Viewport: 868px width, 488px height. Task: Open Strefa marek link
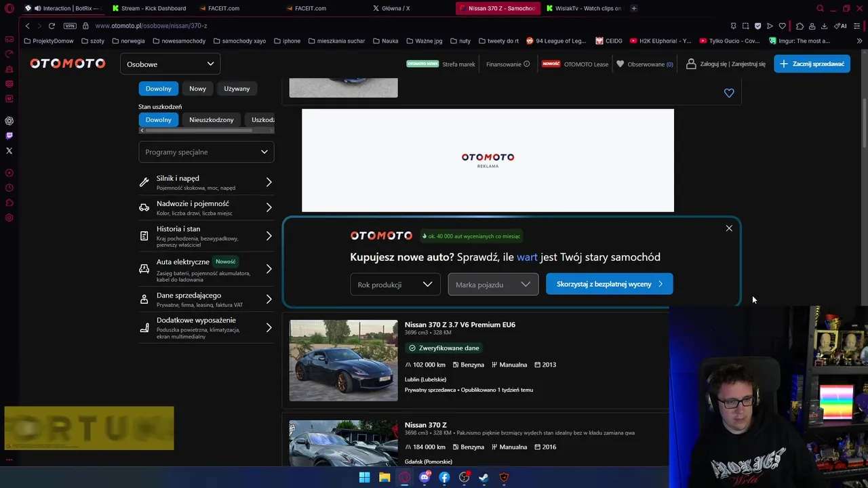tap(458, 64)
